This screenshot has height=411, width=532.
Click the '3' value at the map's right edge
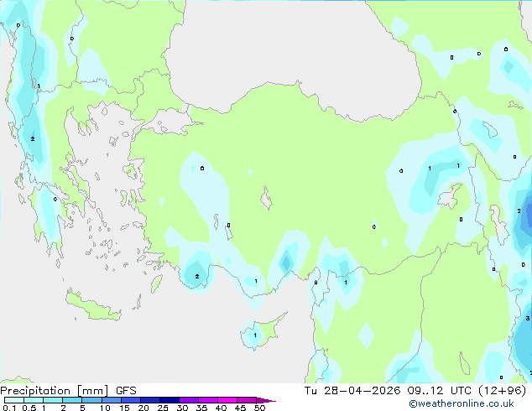528,318
